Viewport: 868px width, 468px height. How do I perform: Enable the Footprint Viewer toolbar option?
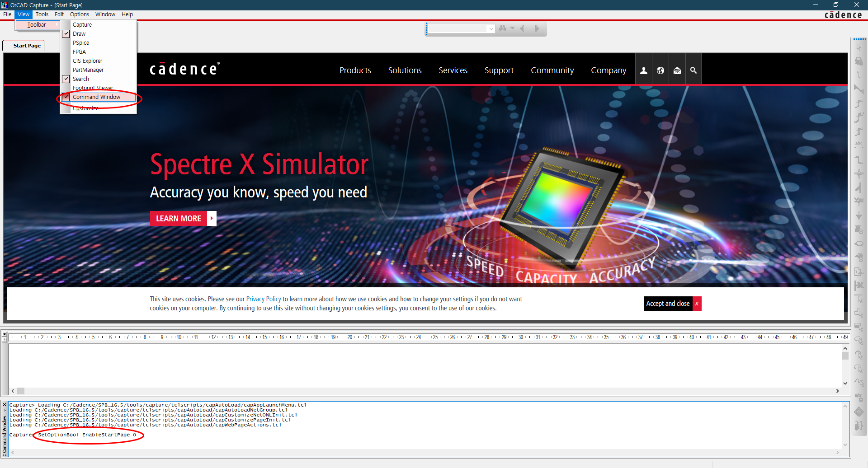click(x=98, y=88)
